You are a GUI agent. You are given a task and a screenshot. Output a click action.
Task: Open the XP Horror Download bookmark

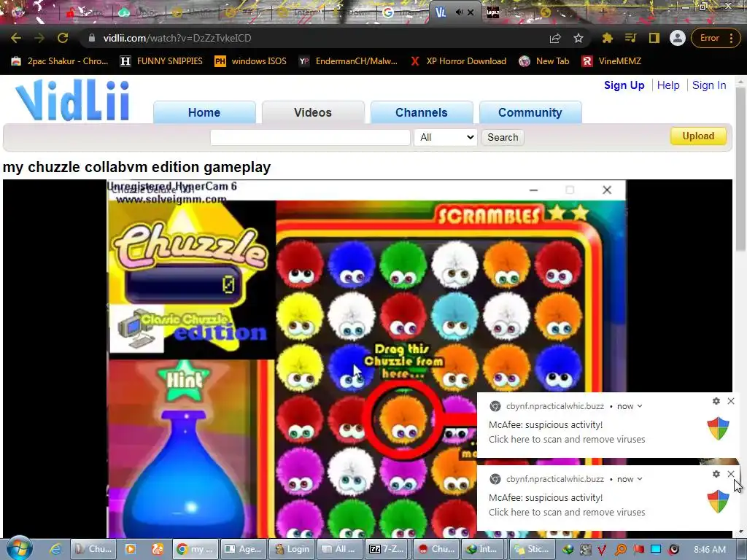458,61
